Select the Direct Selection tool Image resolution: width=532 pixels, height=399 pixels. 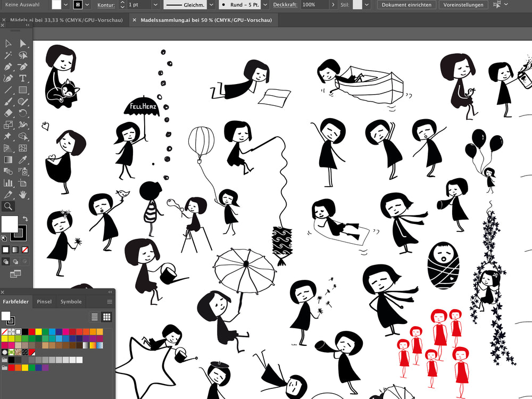tap(23, 44)
